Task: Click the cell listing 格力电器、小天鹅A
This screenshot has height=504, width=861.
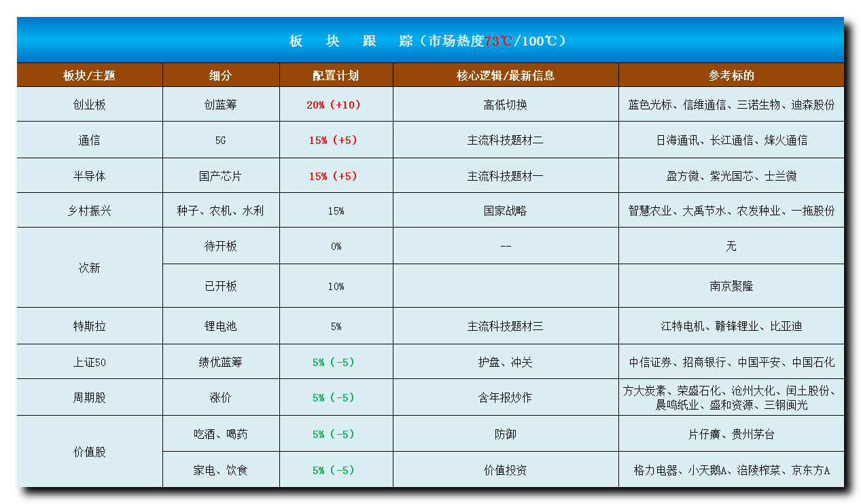Action: (731, 470)
